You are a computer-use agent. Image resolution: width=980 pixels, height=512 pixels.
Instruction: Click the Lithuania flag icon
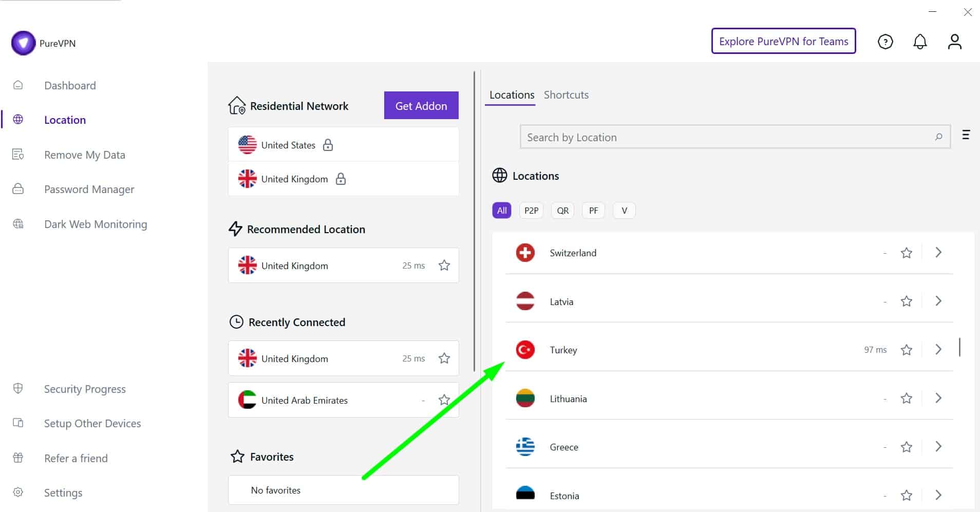[x=525, y=399]
